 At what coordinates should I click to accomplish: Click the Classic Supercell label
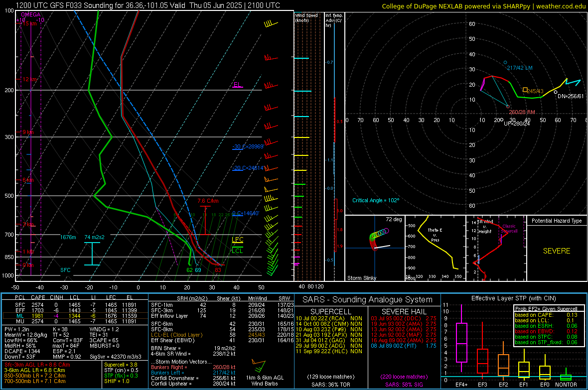[509, 229]
